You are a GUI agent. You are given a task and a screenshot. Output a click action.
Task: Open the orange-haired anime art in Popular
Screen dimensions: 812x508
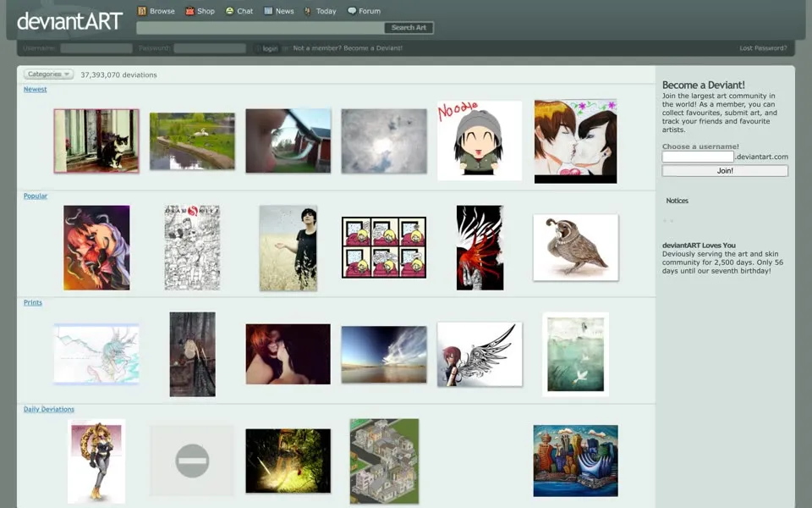(96, 248)
